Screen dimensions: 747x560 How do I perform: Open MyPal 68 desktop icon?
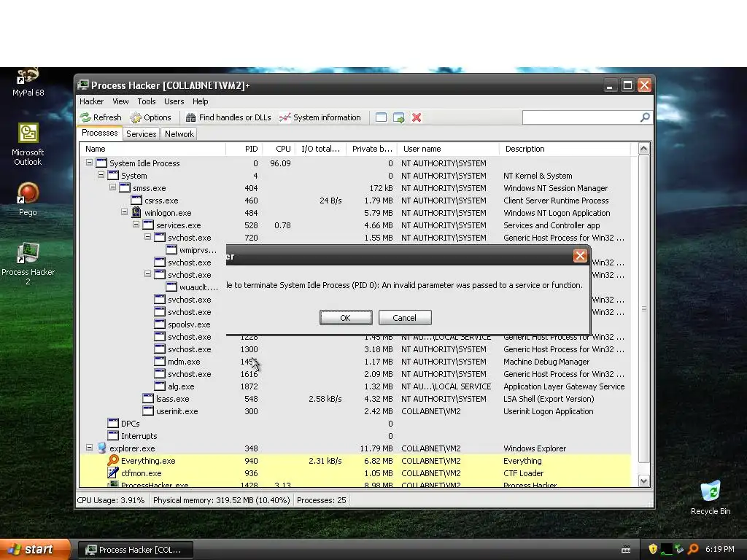click(x=28, y=82)
